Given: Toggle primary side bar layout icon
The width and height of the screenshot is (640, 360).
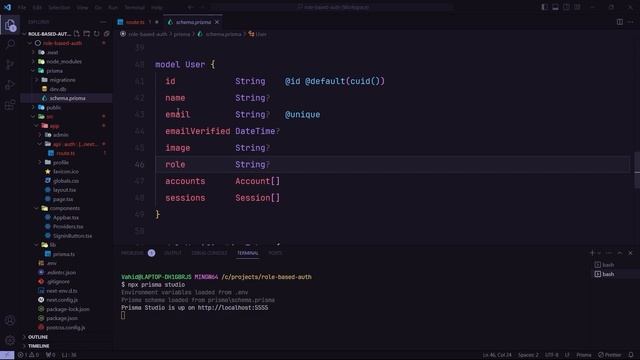Looking at the screenshot, I should [x=544, y=7].
